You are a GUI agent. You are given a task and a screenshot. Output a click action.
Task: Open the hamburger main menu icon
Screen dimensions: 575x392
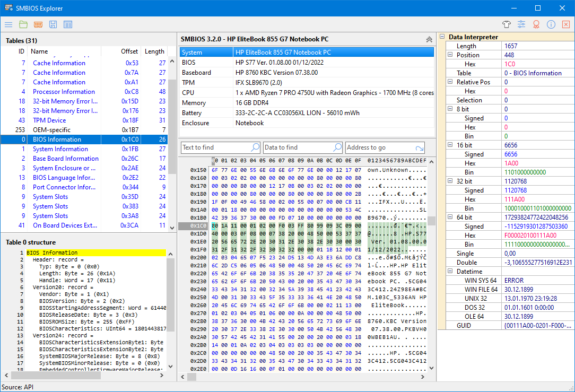[8, 24]
